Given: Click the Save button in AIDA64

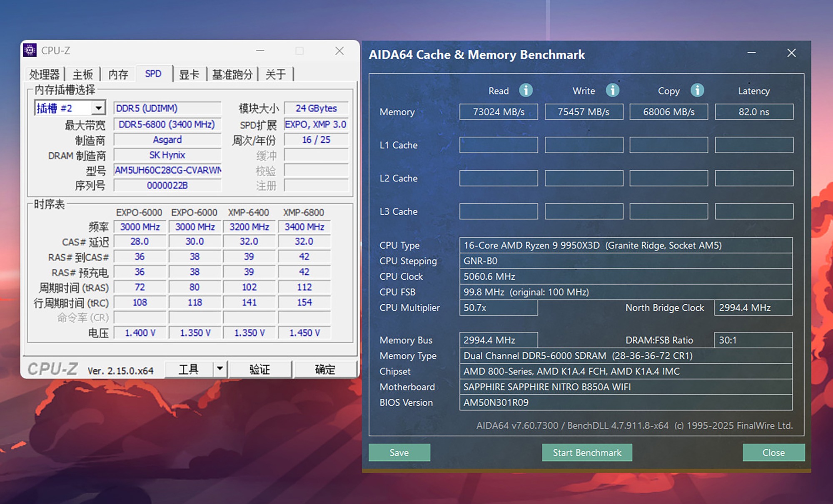Looking at the screenshot, I should click(x=399, y=452).
